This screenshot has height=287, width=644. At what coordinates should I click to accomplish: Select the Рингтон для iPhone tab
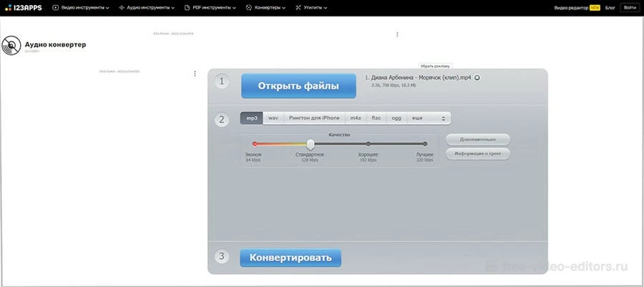click(315, 118)
